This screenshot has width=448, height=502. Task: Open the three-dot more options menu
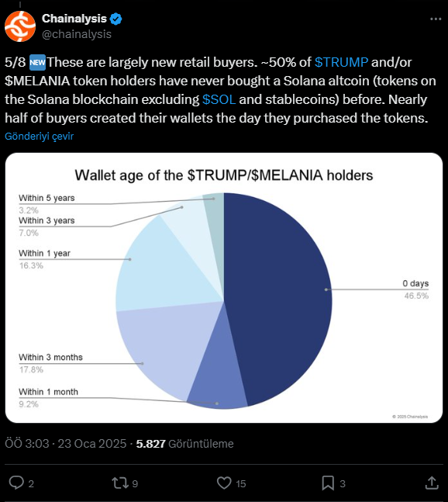click(x=436, y=19)
